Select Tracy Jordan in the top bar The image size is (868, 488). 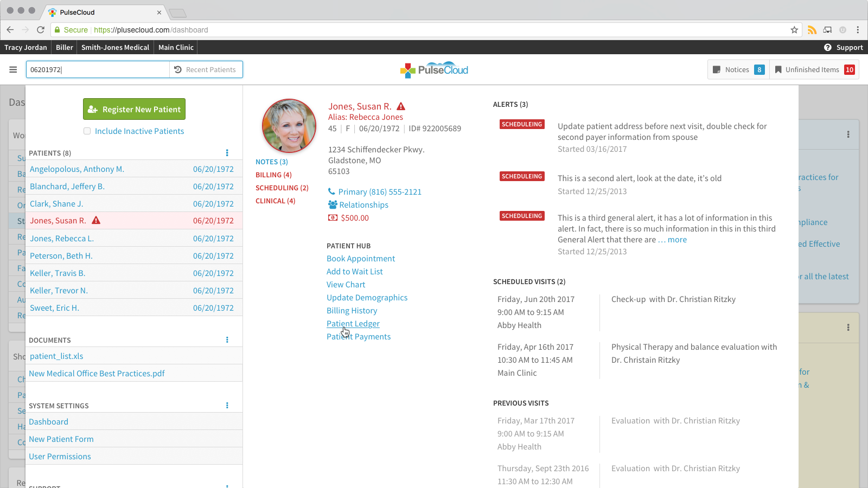tap(25, 47)
